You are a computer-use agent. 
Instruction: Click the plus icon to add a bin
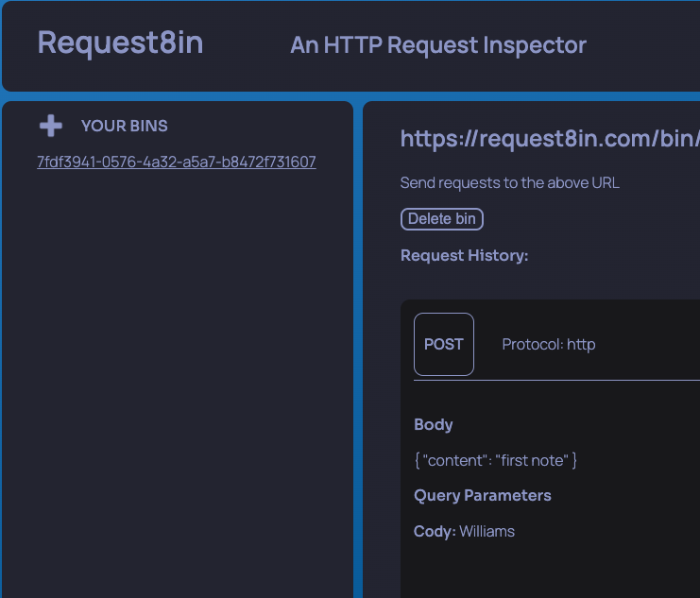pyautogui.click(x=51, y=126)
